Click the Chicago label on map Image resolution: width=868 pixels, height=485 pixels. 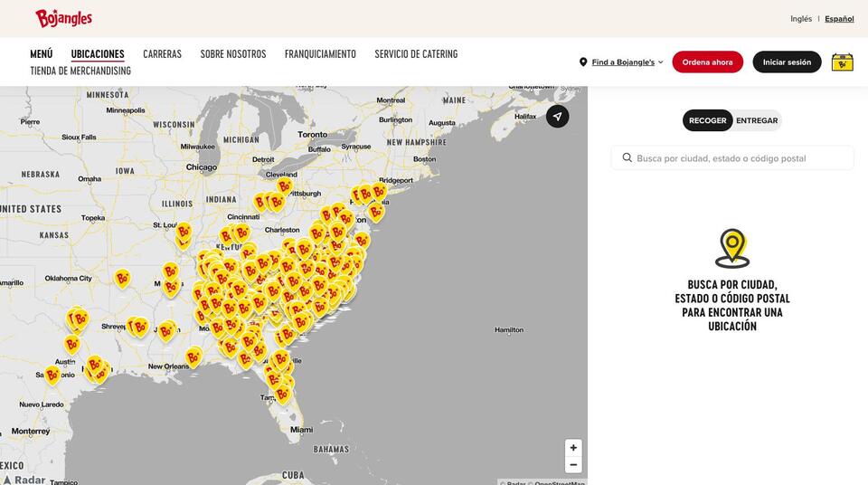[202, 166]
